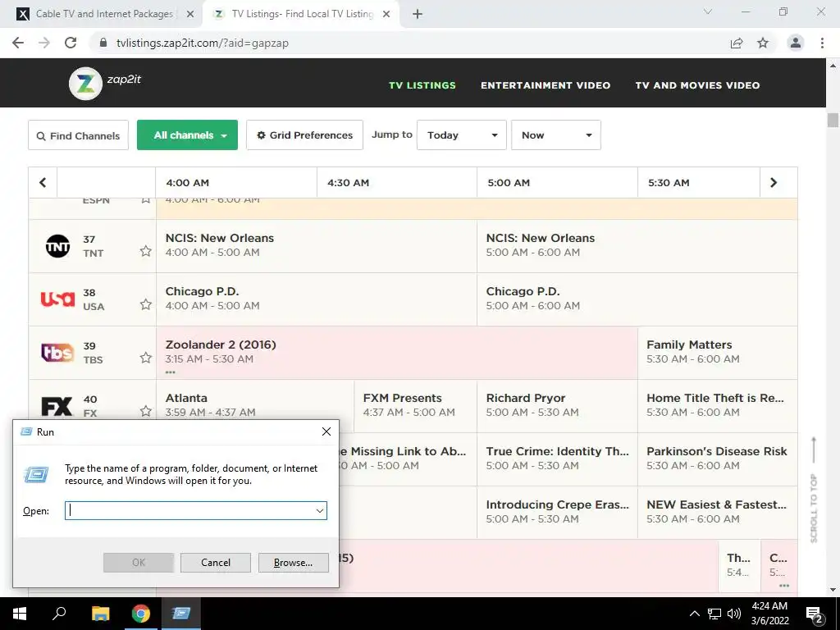Open the All channels dropdown
This screenshot has width=840, height=630.
pyautogui.click(x=187, y=135)
